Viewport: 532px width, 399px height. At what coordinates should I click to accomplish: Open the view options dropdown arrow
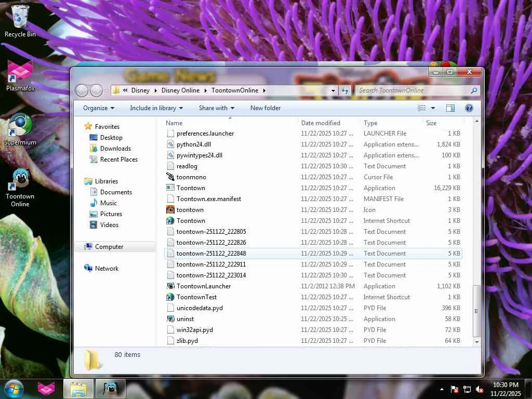[x=433, y=108]
